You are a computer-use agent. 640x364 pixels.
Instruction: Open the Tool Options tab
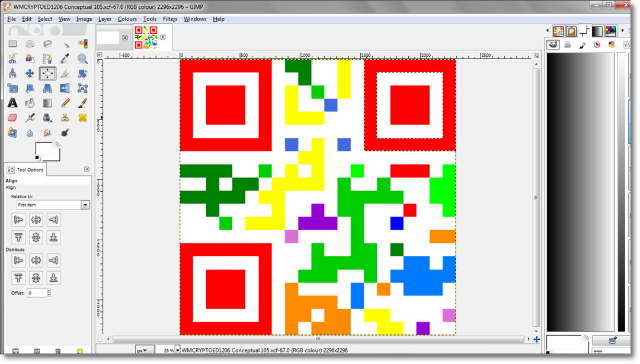(x=25, y=169)
